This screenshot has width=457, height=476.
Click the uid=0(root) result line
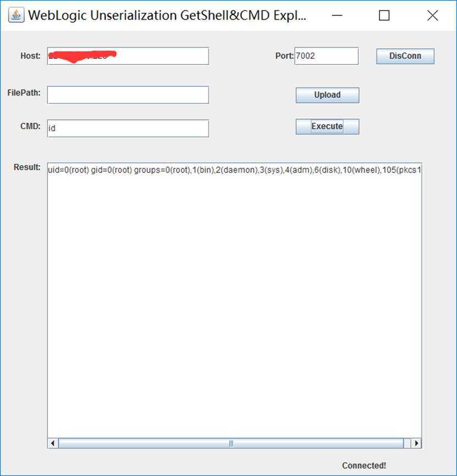234,170
